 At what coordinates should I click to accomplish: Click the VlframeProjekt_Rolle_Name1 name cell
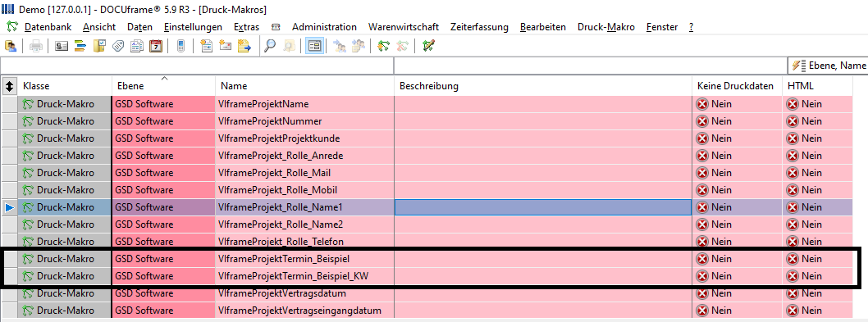[x=304, y=207]
